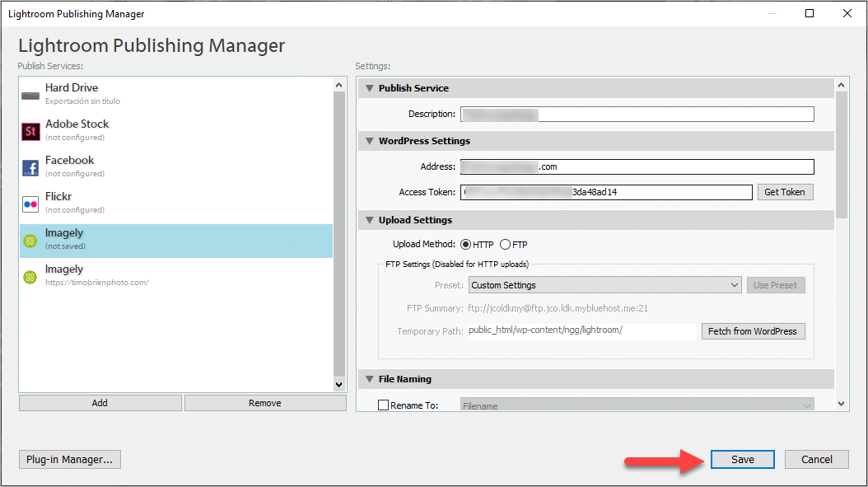Click the Get Token button

click(784, 192)
